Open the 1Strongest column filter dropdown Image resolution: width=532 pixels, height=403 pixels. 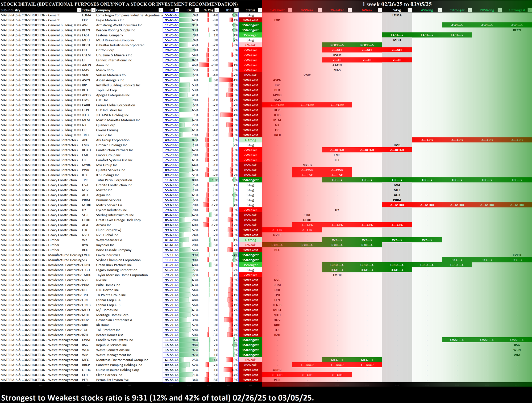coord(529,10)
